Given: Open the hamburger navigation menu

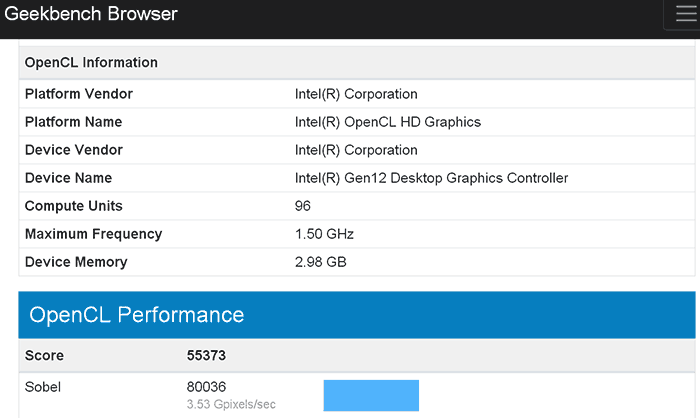Looking at the screenshot, I should [x=685, y=14].
